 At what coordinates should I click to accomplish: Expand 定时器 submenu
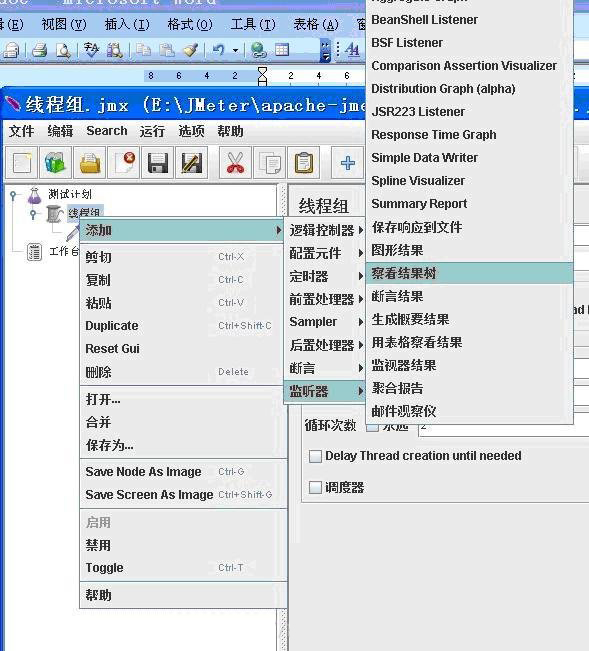[x=326, y=276]
